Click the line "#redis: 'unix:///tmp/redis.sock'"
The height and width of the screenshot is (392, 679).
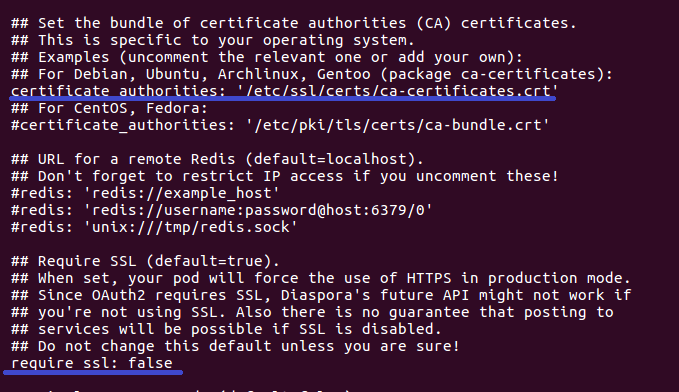pos(154,227)
